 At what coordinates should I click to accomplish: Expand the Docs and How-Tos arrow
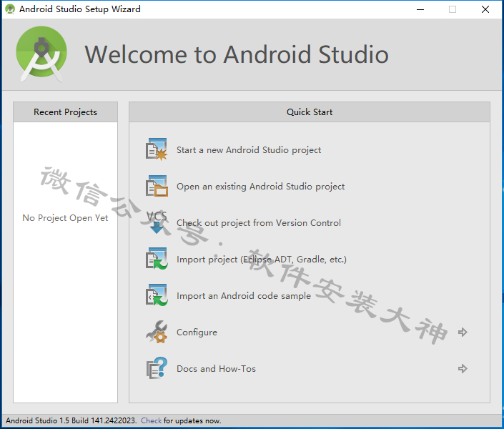click(463, 368)
